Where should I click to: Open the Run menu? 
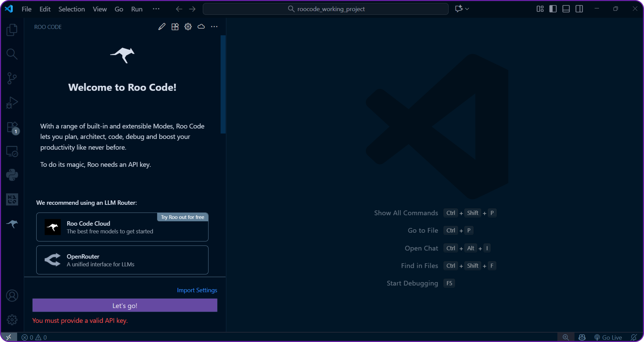(x=136, y=9)
